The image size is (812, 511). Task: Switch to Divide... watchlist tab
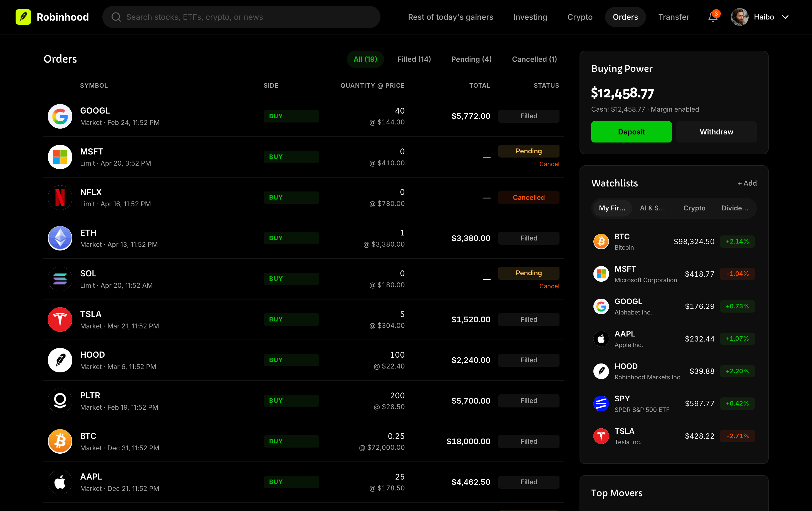coord(734,208)
